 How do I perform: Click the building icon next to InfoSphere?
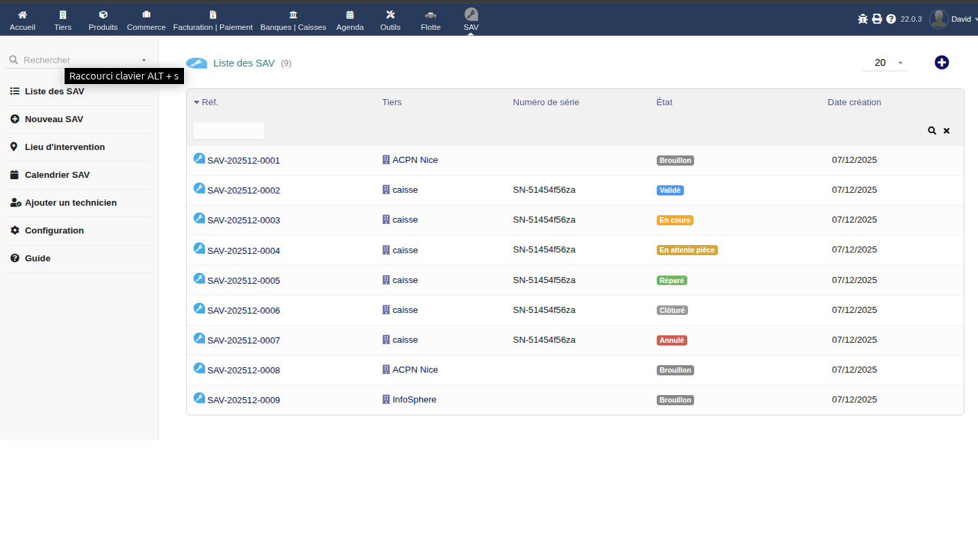(x=386, y=399)
